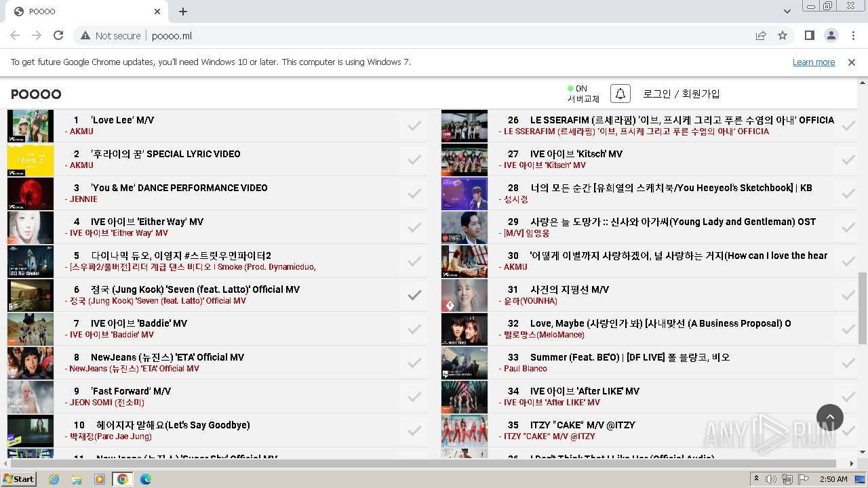
Task: Click artist name 윤하(YOUNHA)
Action: pyautogui.click(x=530, y=301)
